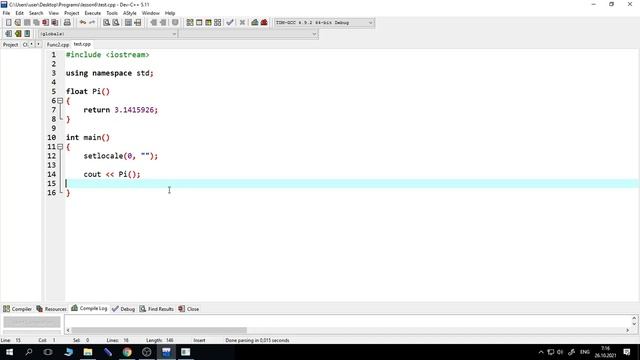Screen dimensions: 640x360
Task: Click the Replace magnifier icon
Action: point(116,23)
